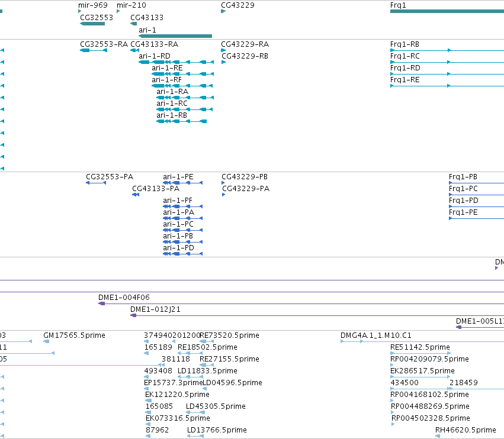Click the CG32553 gene bar
Image resolution: width=504 pixels, height=439 pixels.
92,24
